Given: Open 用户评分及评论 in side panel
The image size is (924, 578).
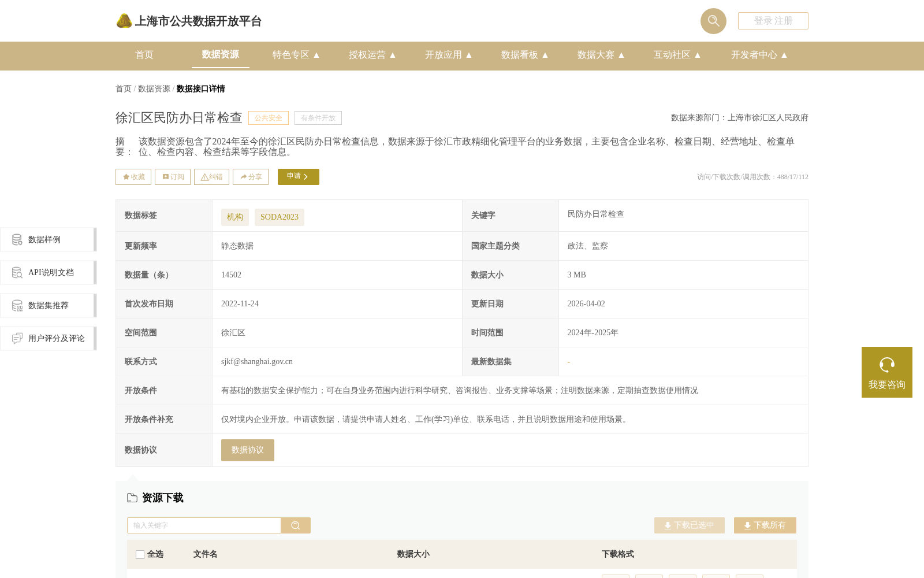Looking at the screenshot, I should [x=49, y=338].
